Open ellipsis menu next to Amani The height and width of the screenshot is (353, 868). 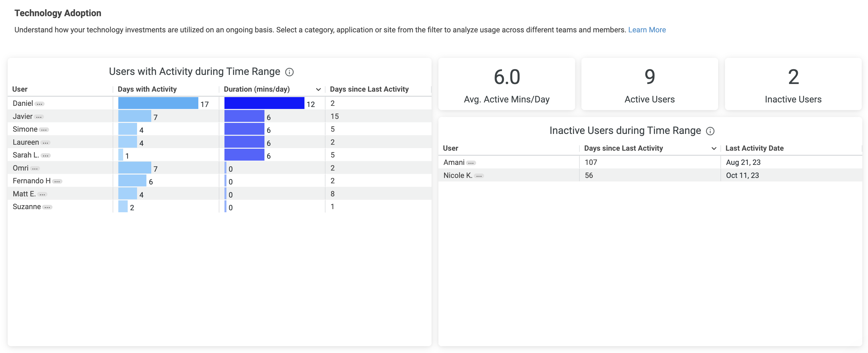[471, 163]
